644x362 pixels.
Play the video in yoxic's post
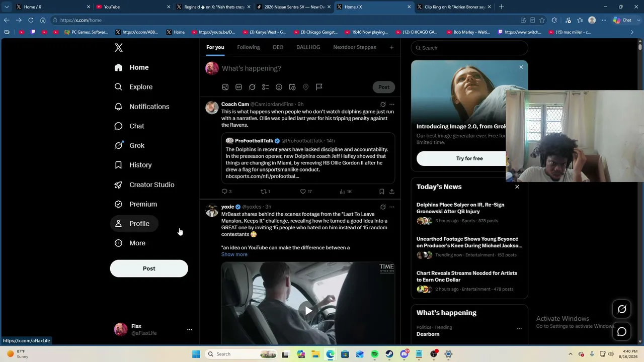[308, 311]
